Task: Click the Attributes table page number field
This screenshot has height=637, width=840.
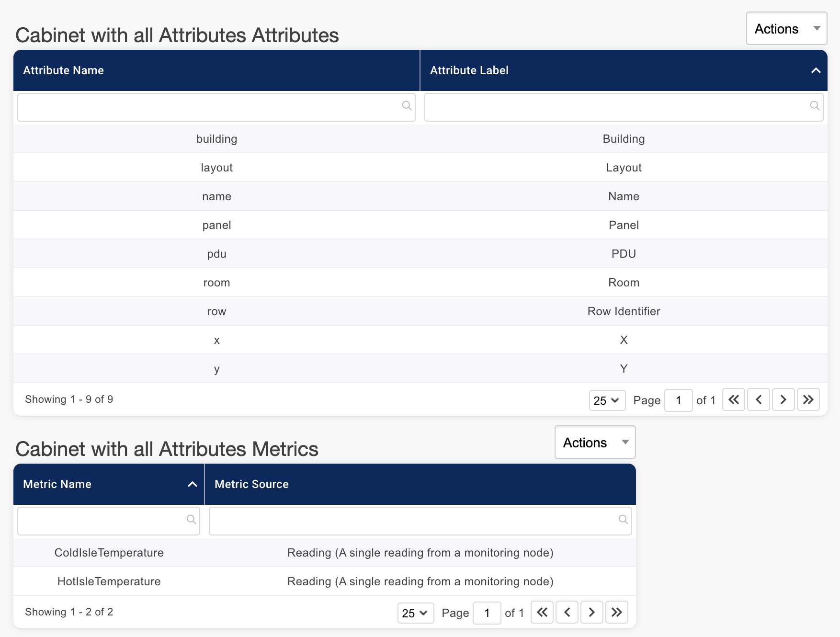Action: pyautogui.click(x=678, y=400)
